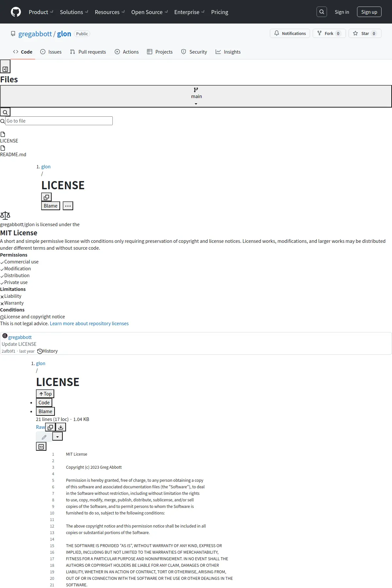The width and height of the screenshot is (392, 588).
Task: Expand the Product menu
Action: click(41, 12)
